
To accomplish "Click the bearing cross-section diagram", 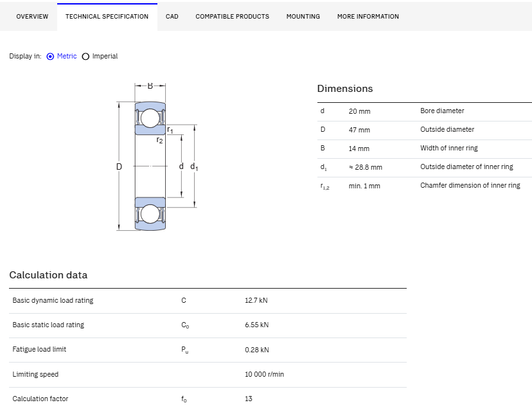I will coord(157,157).
